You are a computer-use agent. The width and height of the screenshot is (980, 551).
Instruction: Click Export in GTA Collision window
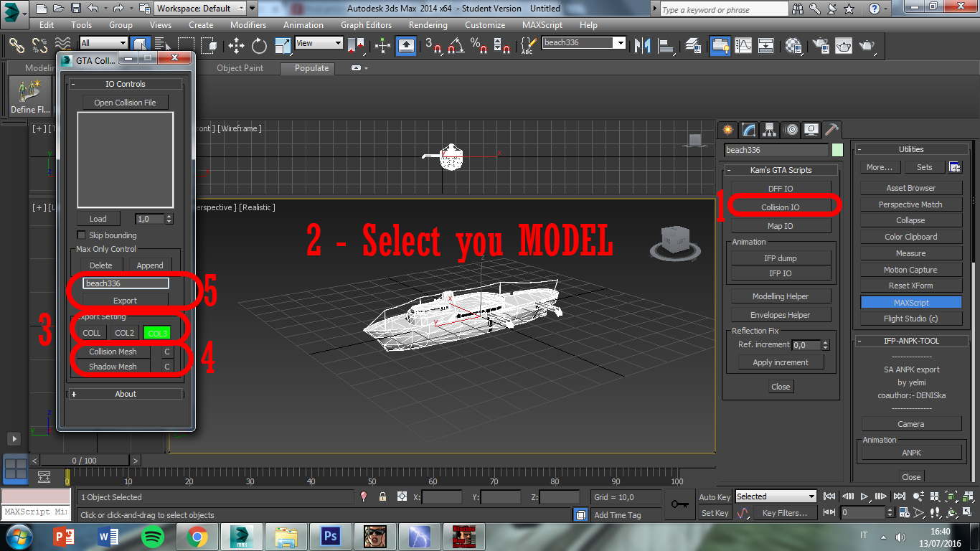(125, 301)
